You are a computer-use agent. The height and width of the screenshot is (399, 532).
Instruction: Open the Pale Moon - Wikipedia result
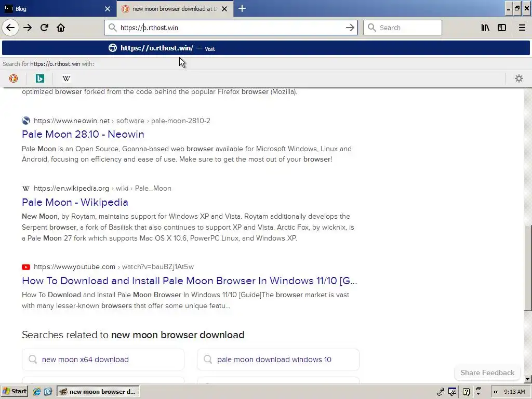(75, 202)
